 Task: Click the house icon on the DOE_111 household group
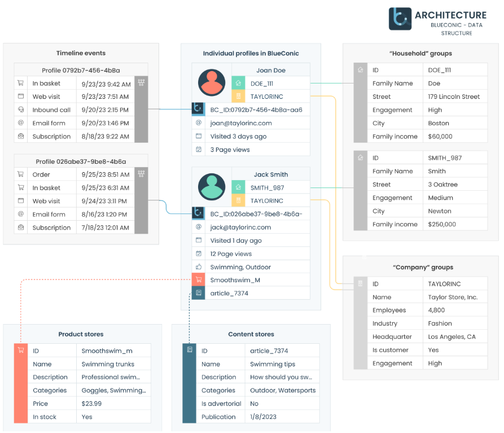pyautogui.click(x=360, y=69)
